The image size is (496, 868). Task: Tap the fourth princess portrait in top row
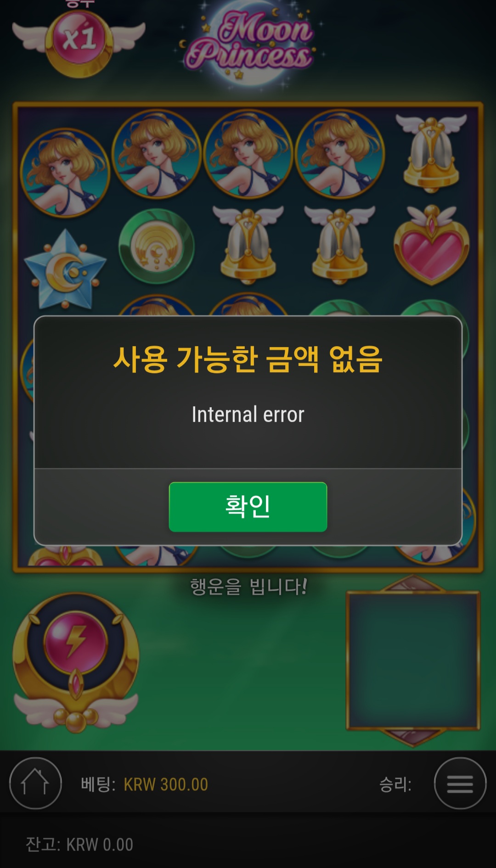coord(340,154)
